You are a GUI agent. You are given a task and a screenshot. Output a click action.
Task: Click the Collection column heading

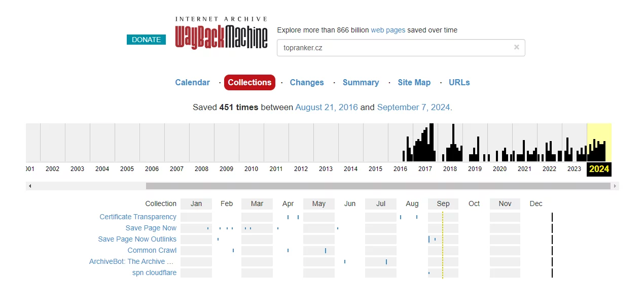tap(161, 203)
